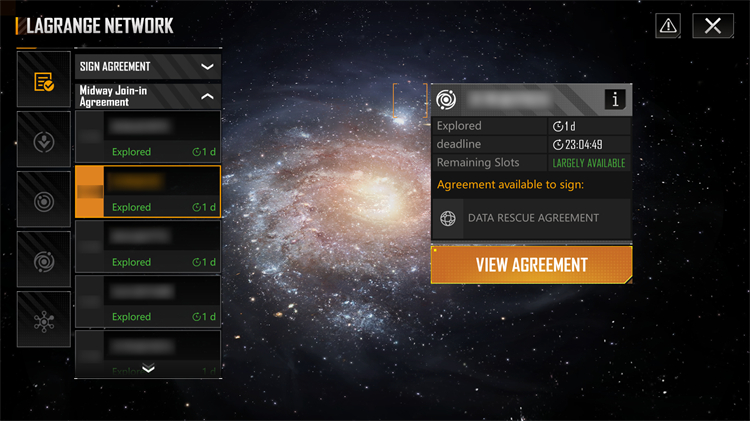Click the system spiral icon in panel header
This screenshot has height=421, width=750.
[446, 100]
